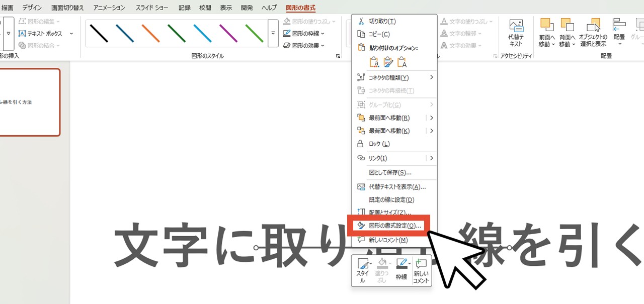Choose the keep-text-only paste option icon

click(x=400, y=61)
